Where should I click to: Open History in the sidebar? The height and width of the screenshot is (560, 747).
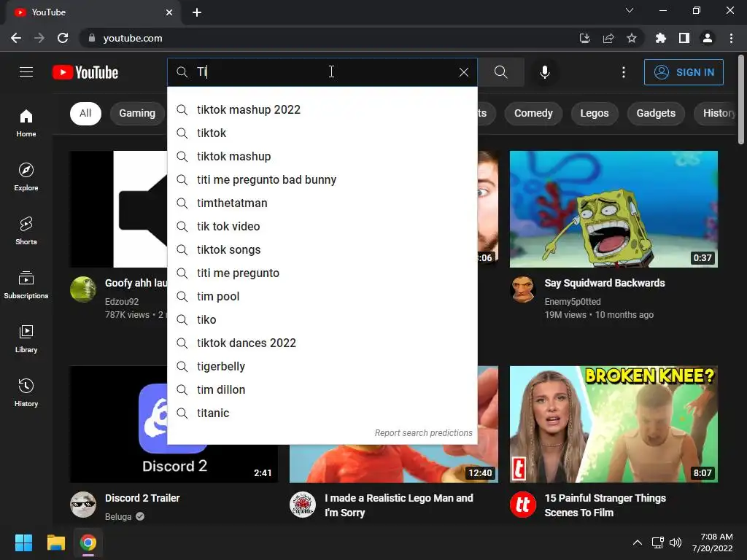coord(26,393)
